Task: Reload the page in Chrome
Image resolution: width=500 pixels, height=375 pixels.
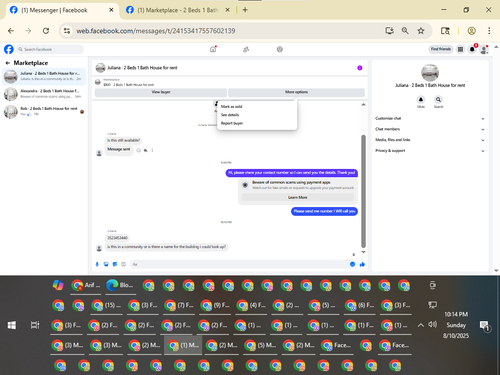Action: click(x=46, y=31)
